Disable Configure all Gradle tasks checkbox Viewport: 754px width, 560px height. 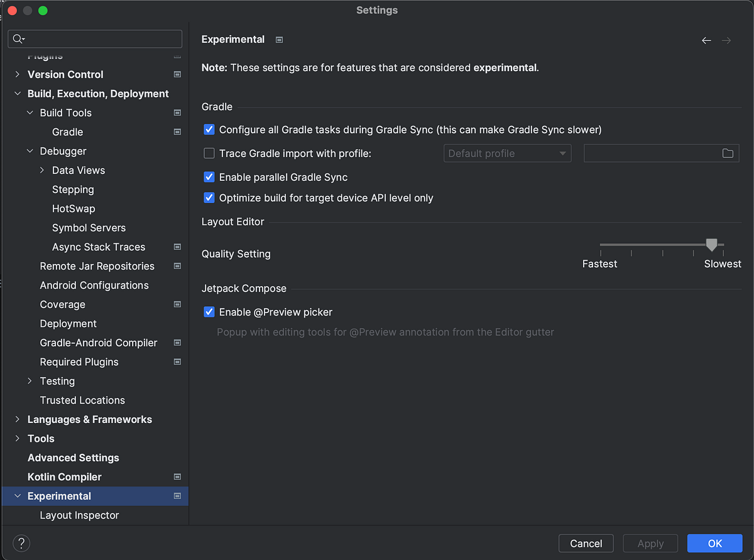(x=209, y=129)
